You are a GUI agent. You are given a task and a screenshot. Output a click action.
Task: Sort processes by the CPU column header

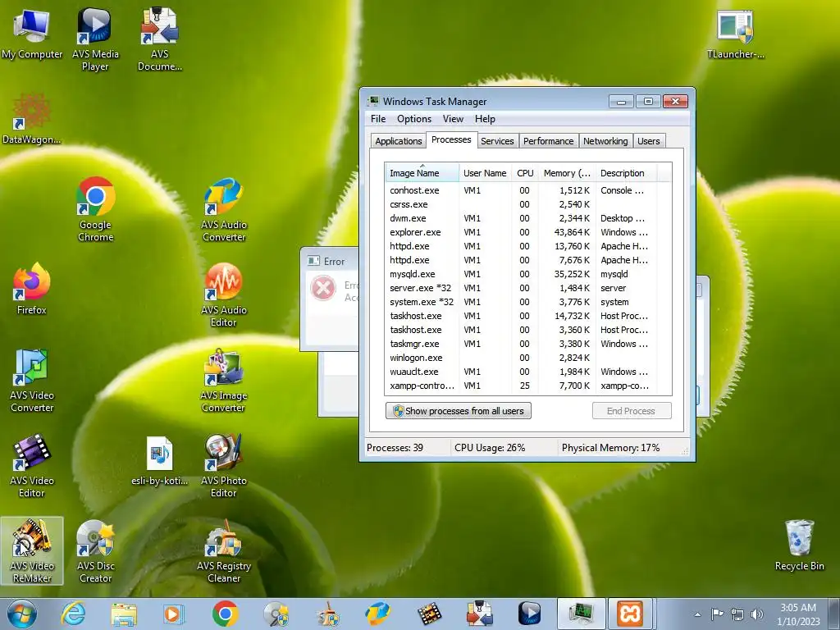coord(525,173)
